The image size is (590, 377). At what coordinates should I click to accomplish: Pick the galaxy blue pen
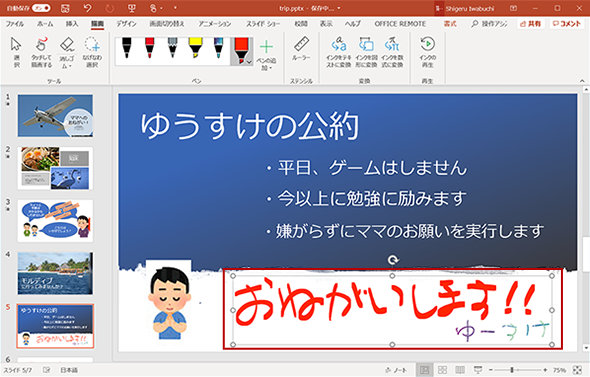(219, 48)
